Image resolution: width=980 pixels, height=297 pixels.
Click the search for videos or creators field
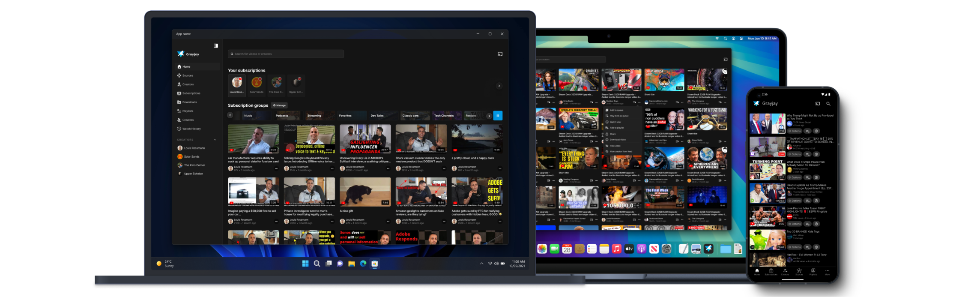click(286, 54)
